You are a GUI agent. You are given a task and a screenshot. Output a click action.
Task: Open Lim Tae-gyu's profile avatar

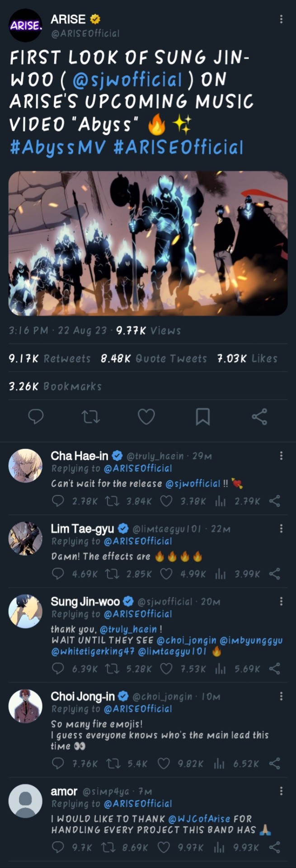point(25,538)
